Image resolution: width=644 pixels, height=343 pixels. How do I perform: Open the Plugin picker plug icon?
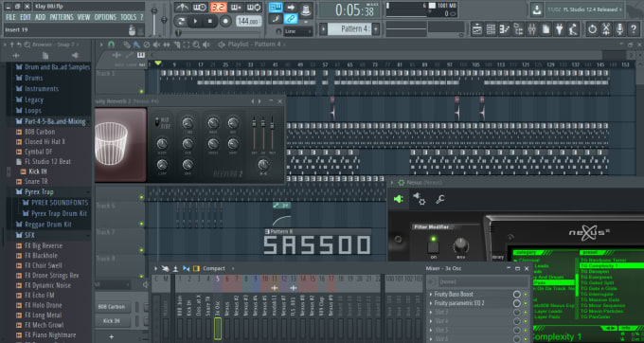(x=559, y=29)
